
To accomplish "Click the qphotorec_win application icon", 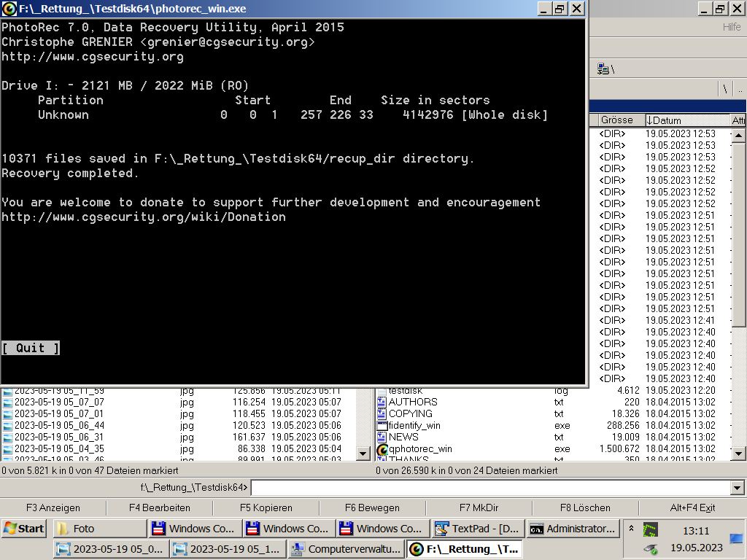I will 382,449.
